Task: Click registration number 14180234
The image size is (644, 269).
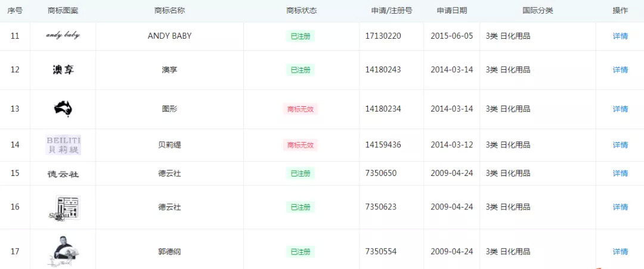Action: coord(383,109)
